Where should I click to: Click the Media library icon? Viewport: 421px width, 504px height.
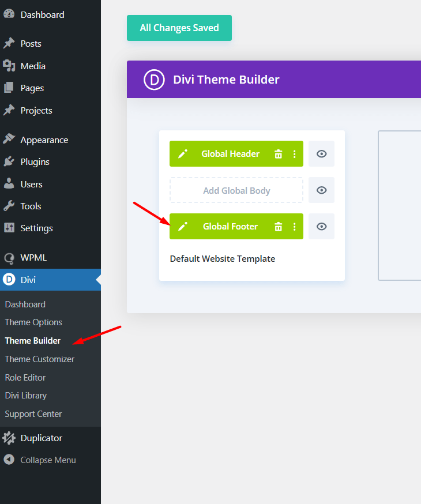coord(9,66)
